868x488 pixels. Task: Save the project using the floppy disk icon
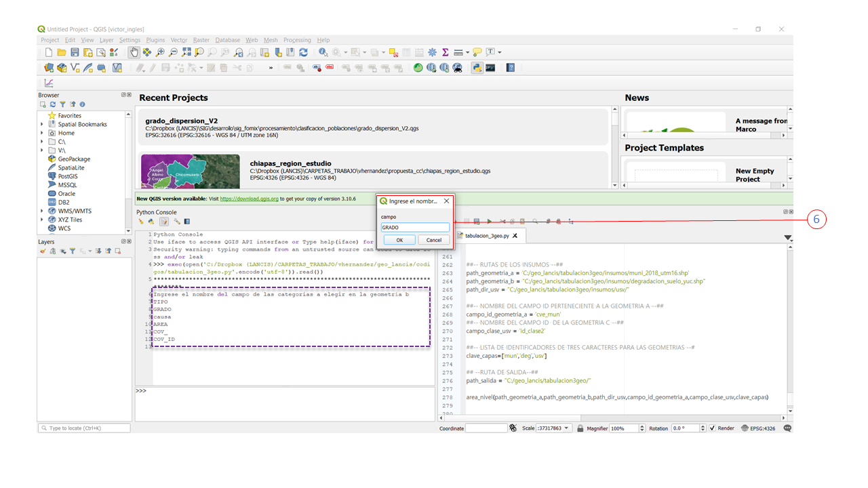[x=75, y=52]
